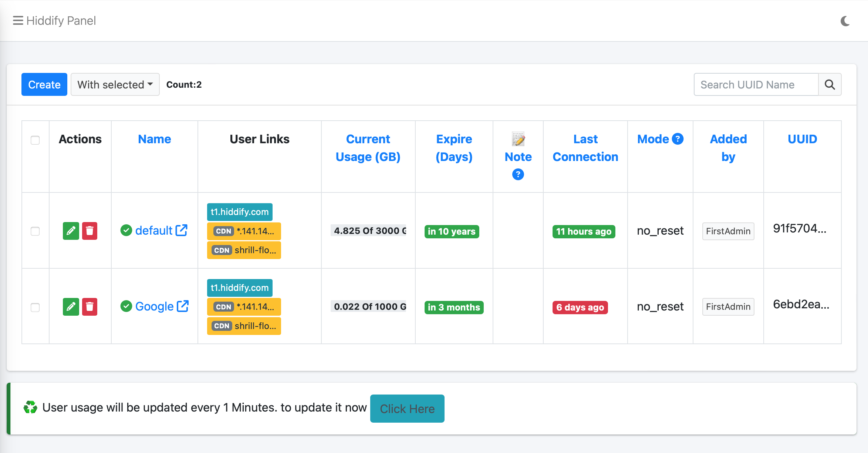Open CDN *.141.14... link for Google user
Screen dimensions: 868x453
tap(244, 307)
